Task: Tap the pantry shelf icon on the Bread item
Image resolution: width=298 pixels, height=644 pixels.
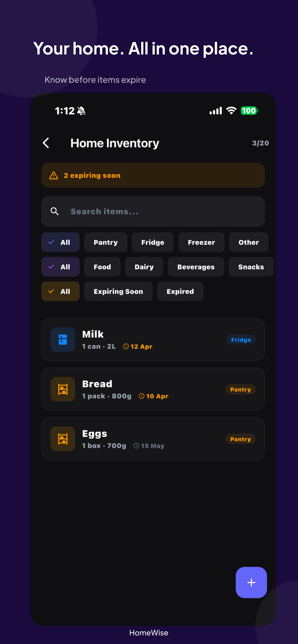Action: (x=63, y=389)
